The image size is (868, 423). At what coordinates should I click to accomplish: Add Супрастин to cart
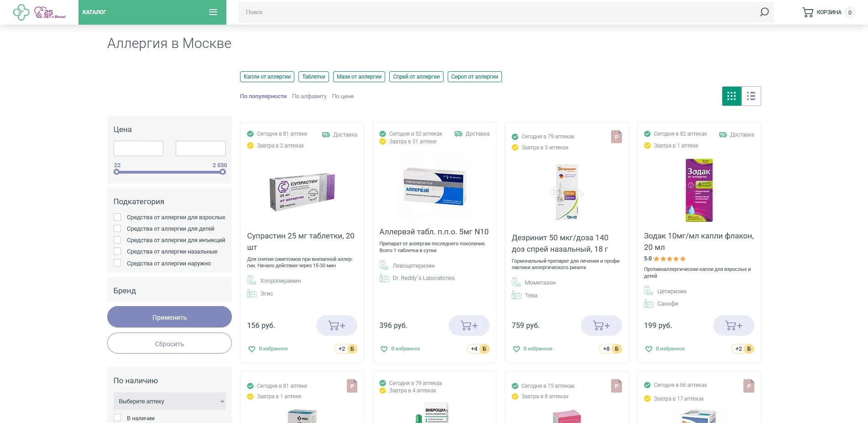tap(336, 326)
